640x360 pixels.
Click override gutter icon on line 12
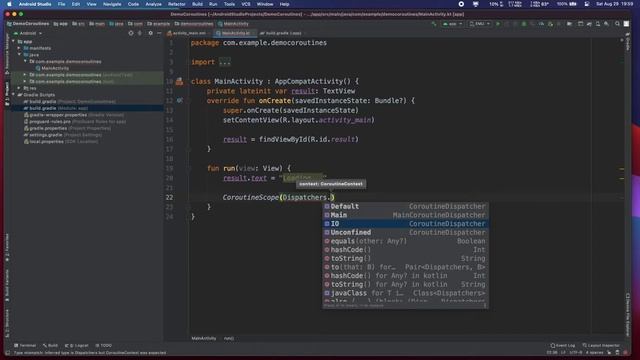pos(180,100)
